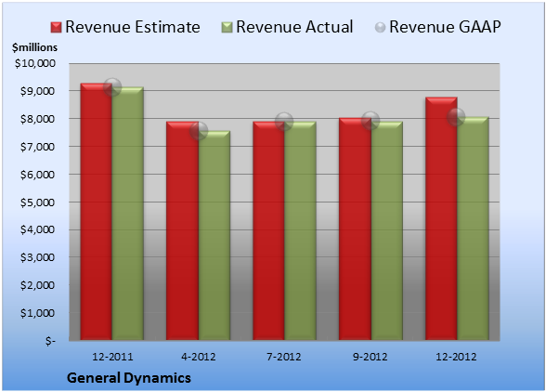
Task: Click the GAAP sphere marker for 4-2012
Action: tap(199, 131)
